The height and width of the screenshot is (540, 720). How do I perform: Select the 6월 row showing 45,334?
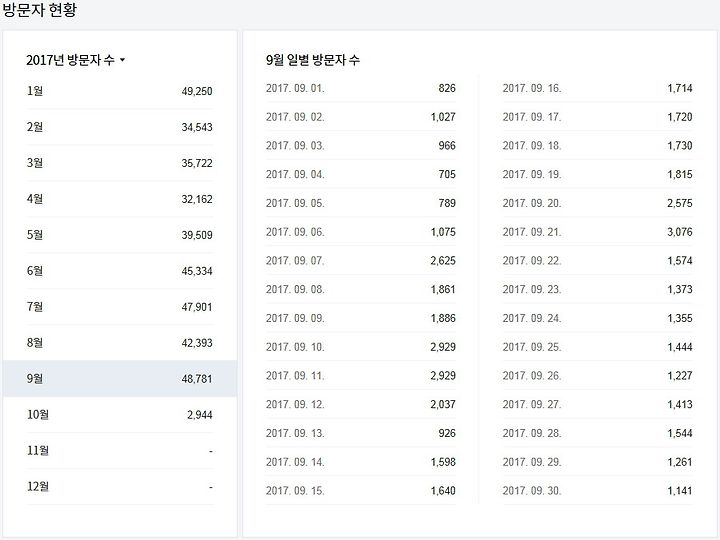(119, 271)
